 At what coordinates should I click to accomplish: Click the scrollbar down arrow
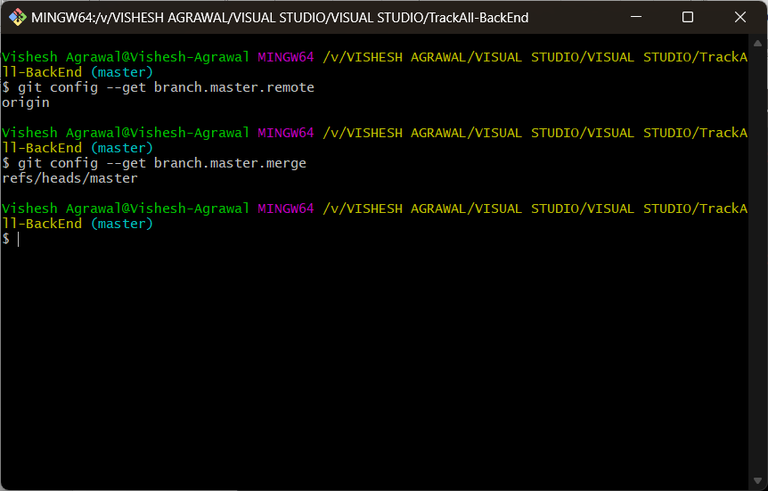(x=758, y=480)
